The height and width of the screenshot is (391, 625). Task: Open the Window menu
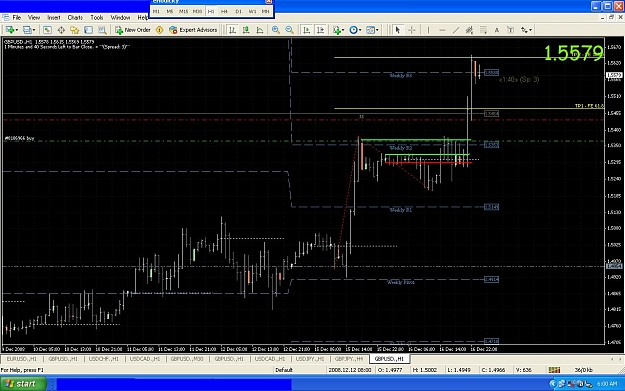coord(120,18)
